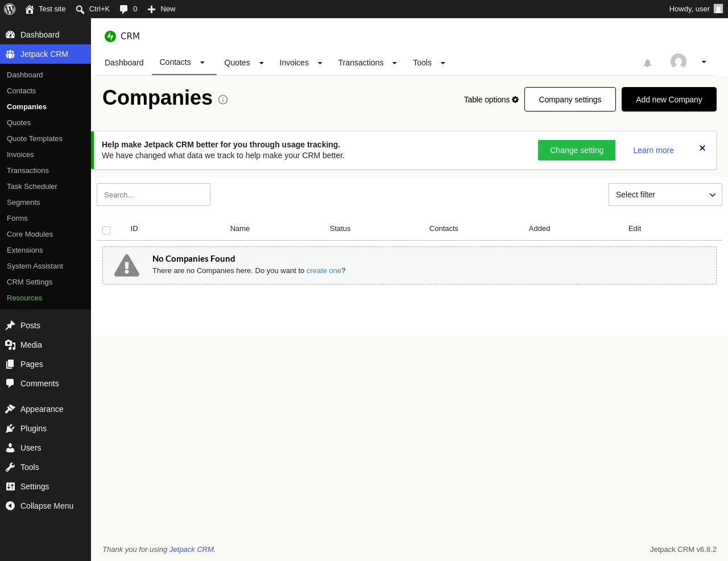Click the info icon beside Companies
Viewport: 728px width, 561px height.
pyautogui.click(x=223, y=100)
